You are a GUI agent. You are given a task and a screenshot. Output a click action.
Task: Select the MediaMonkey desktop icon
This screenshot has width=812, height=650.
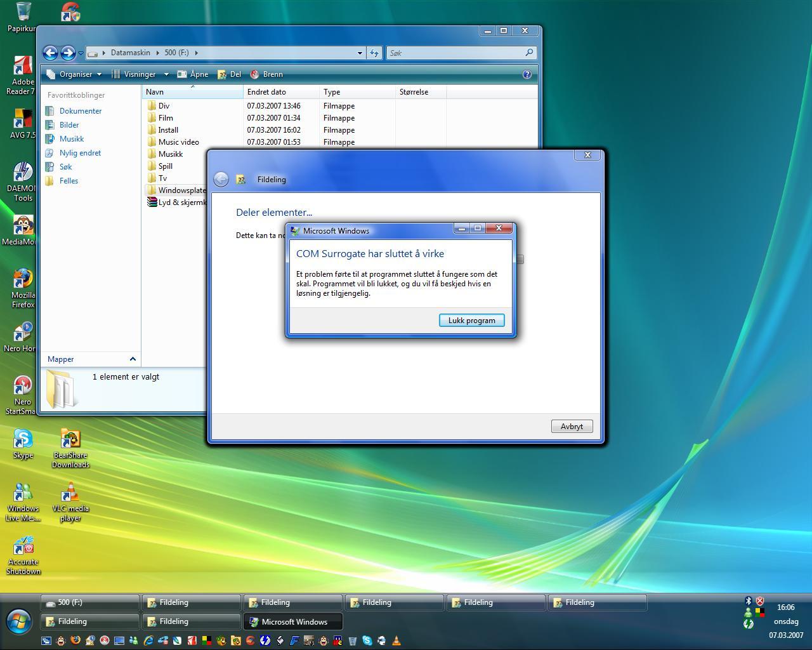pyautogui.click(x=23, y=230)
